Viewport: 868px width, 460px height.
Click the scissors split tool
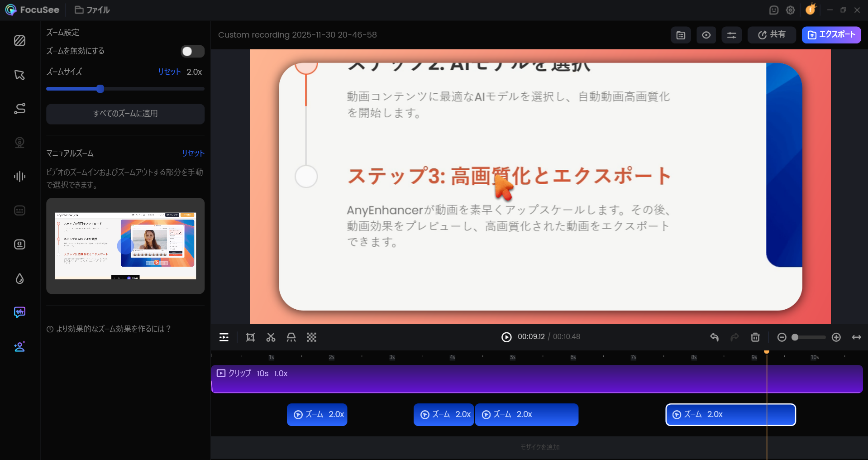click(271, 337)
